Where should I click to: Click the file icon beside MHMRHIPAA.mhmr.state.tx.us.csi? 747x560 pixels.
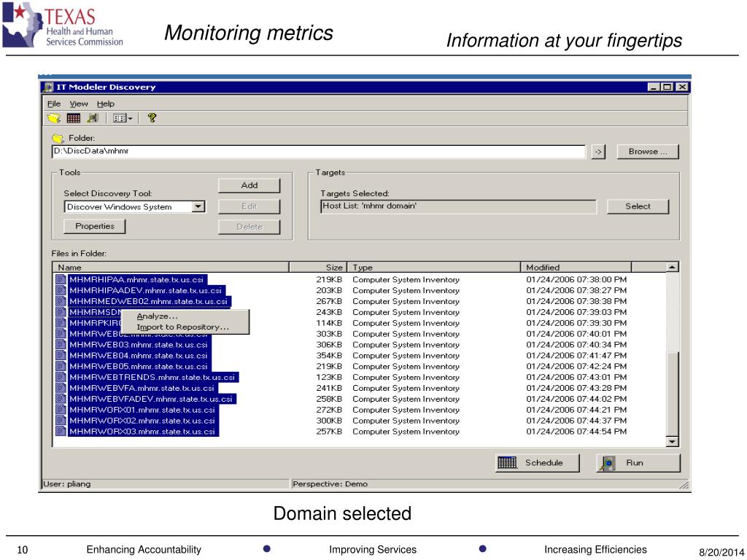coord(61,279)
